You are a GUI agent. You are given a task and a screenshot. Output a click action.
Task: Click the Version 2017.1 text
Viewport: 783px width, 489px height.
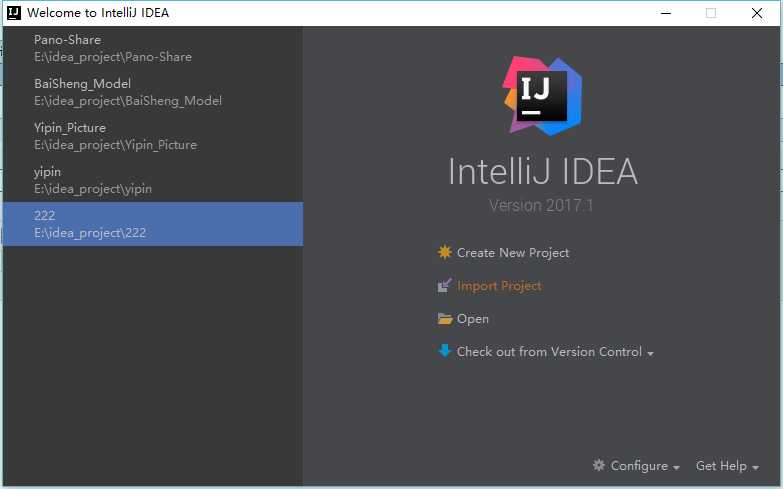(541, 205)
